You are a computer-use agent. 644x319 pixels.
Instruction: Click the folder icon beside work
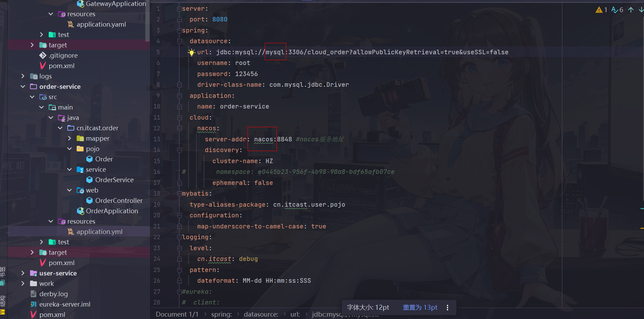tap(33, 283)
